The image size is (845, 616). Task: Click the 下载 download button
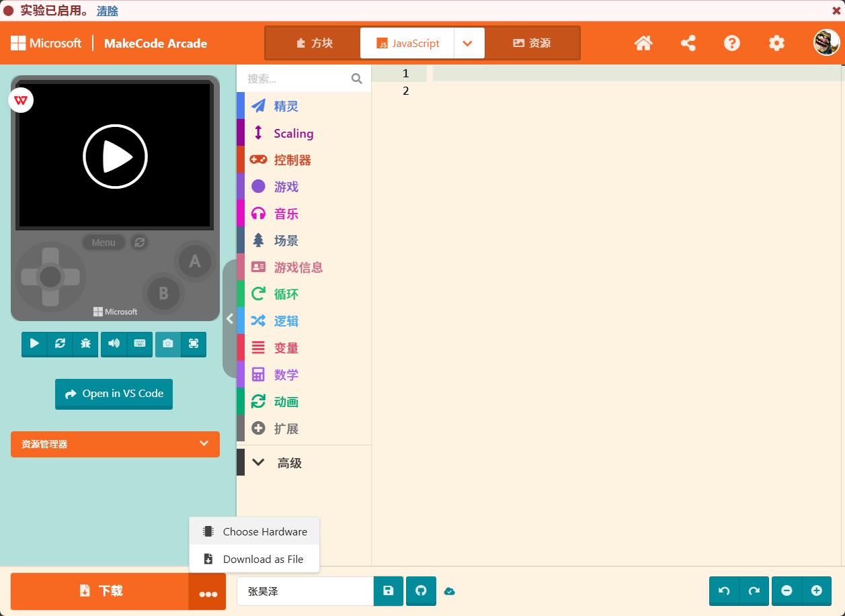click(x=99, y=591)
